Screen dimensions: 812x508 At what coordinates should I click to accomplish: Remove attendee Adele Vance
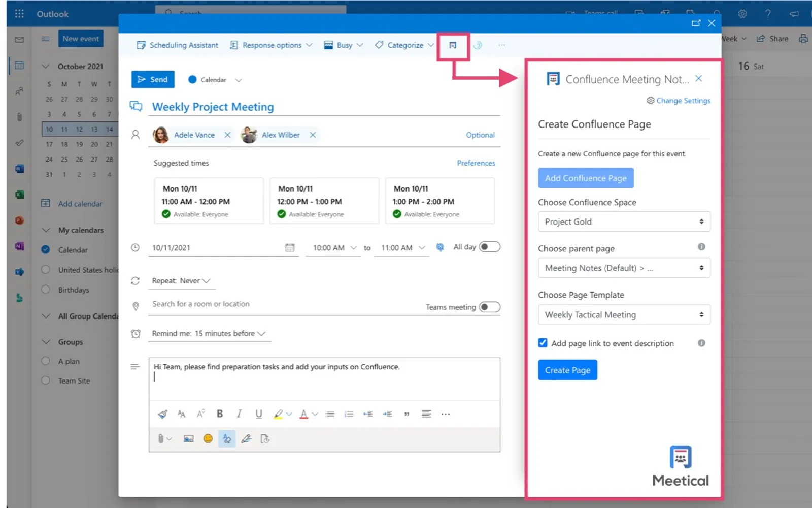pyautogui.click(x=228, y=135)
